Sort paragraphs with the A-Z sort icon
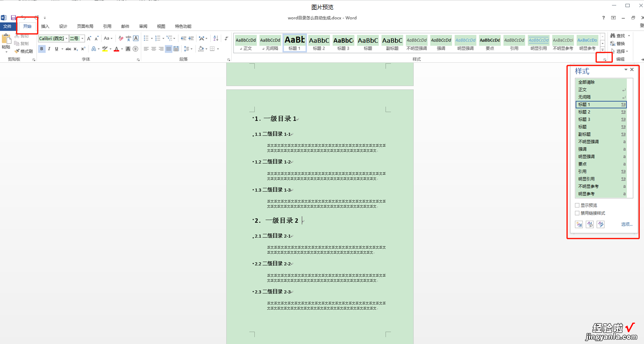 coord(216,38)
